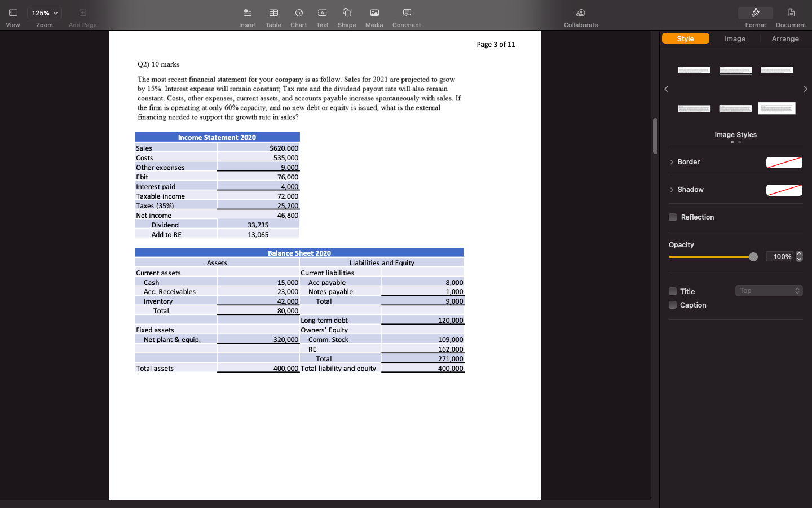The width and height of the screenshot is (812, 508).
Task: Click the "Total assets" row label
Action: pos(155,369)
